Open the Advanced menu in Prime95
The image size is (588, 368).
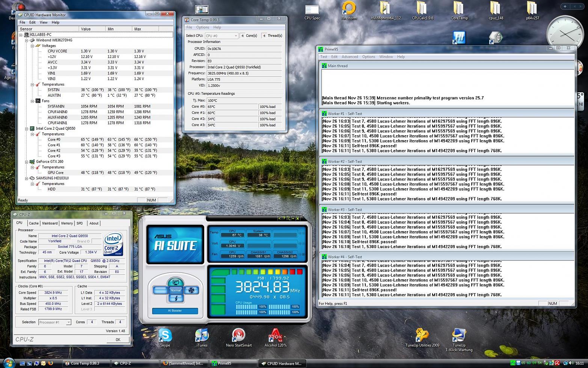(350, 57)
